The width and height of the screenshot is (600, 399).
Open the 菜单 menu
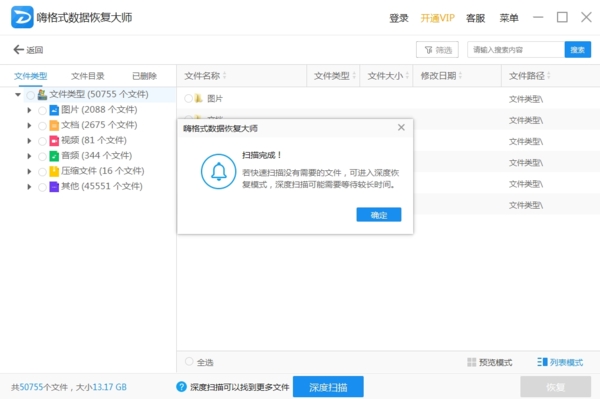[x=509, y=18]
